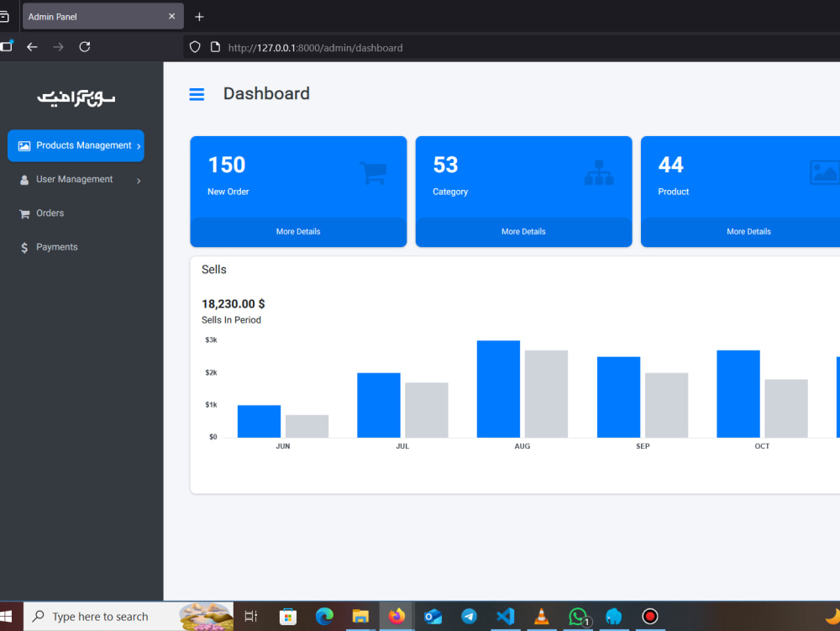Click More Details under Product
The image size is (840, 631).
coord(749,231)
